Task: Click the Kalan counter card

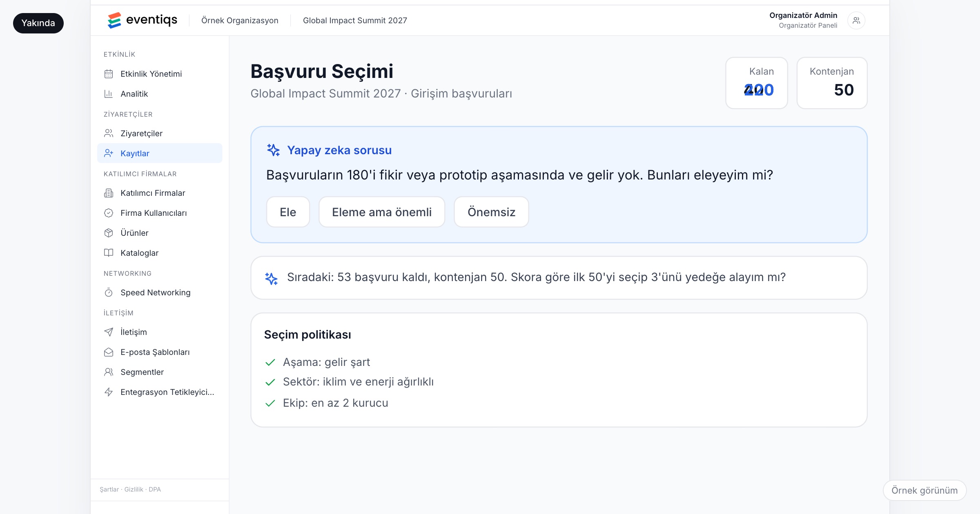Action: coord(756,83)
